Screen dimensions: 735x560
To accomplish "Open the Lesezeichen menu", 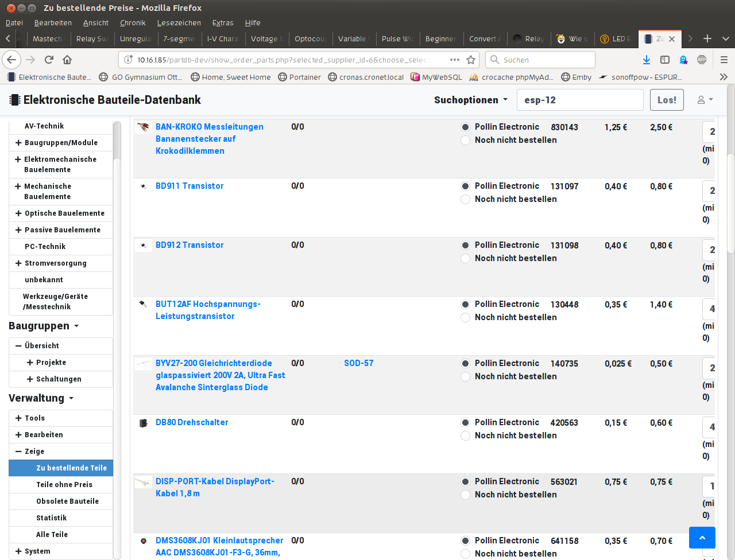I will click(179, 23).
